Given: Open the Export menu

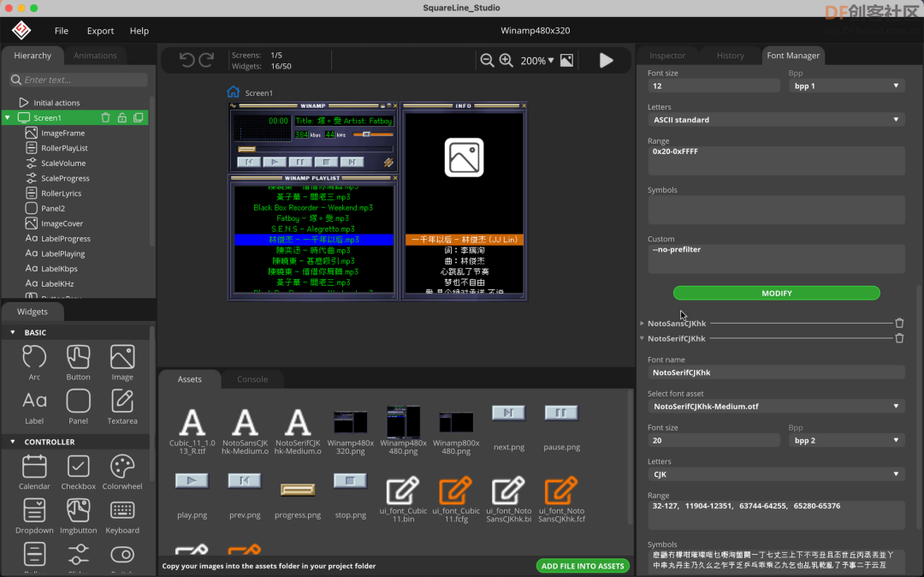Looking at the screenshot, I should 100,31.
